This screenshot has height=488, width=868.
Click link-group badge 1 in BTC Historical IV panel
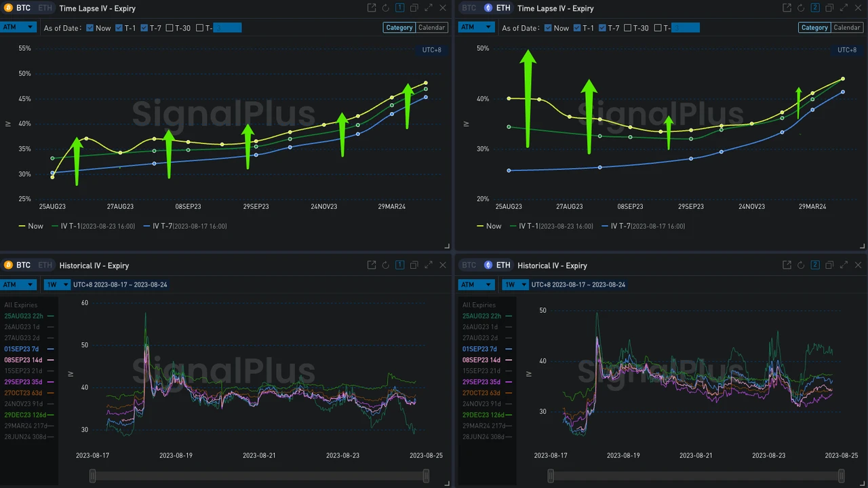pyautogui.click(x=399, y=265)
